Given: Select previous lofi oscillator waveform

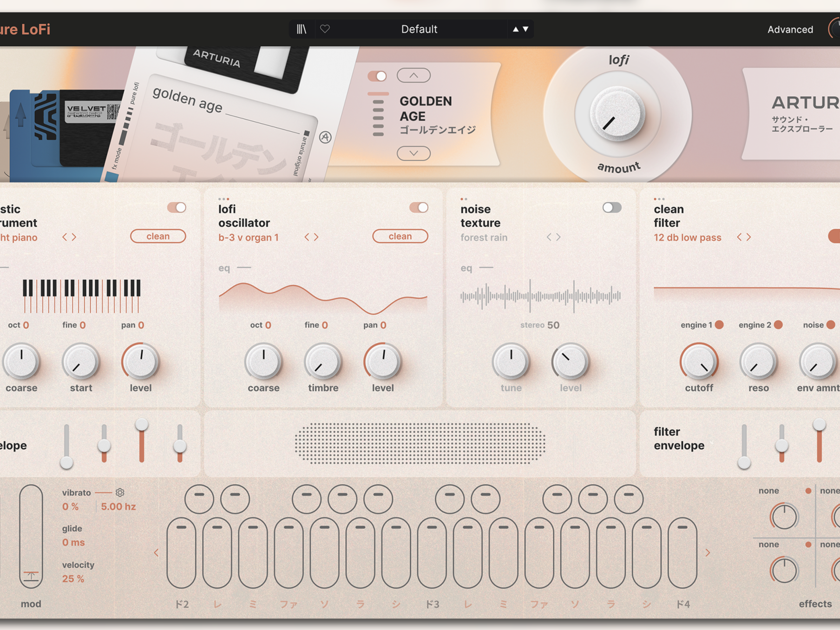Looking at the screenshot, I should pos(307,237).
